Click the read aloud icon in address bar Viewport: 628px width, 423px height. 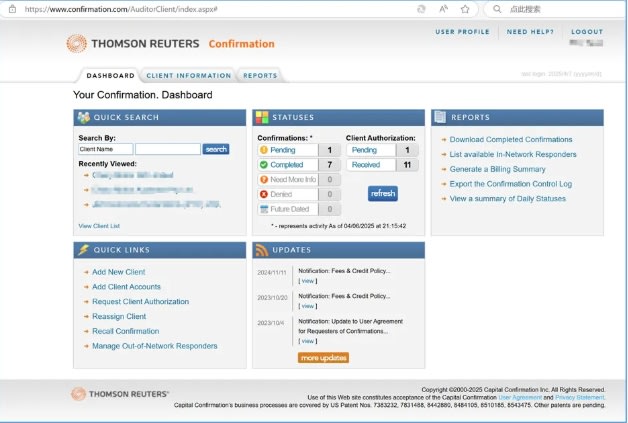tap(443, 9)
